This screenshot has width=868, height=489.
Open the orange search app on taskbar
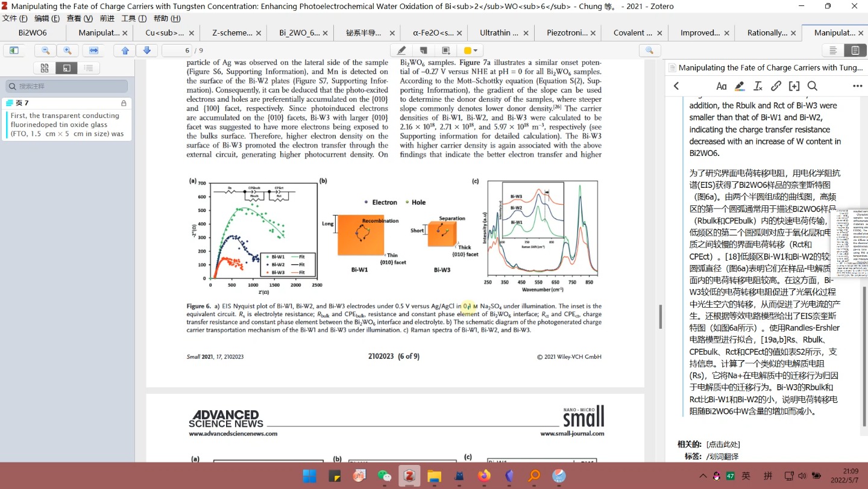(x=534, y=476)
